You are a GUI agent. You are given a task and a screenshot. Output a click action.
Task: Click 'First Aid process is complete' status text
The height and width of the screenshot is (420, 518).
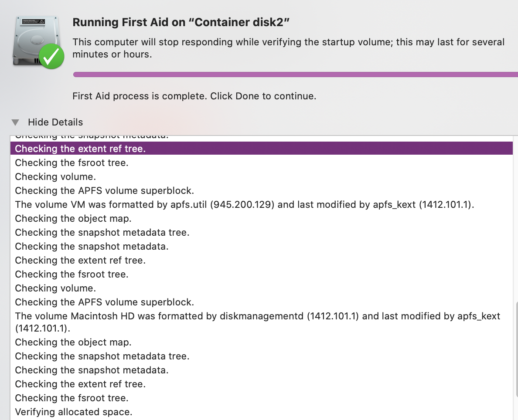coord(194,96)
